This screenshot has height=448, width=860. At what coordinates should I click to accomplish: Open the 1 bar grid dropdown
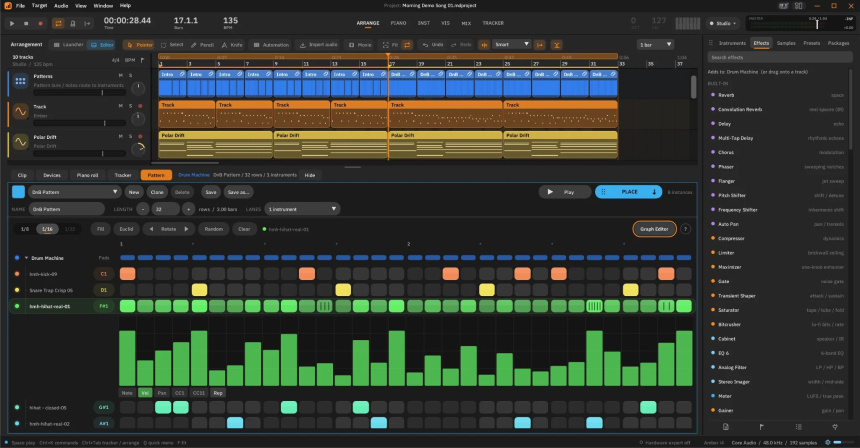655,44
